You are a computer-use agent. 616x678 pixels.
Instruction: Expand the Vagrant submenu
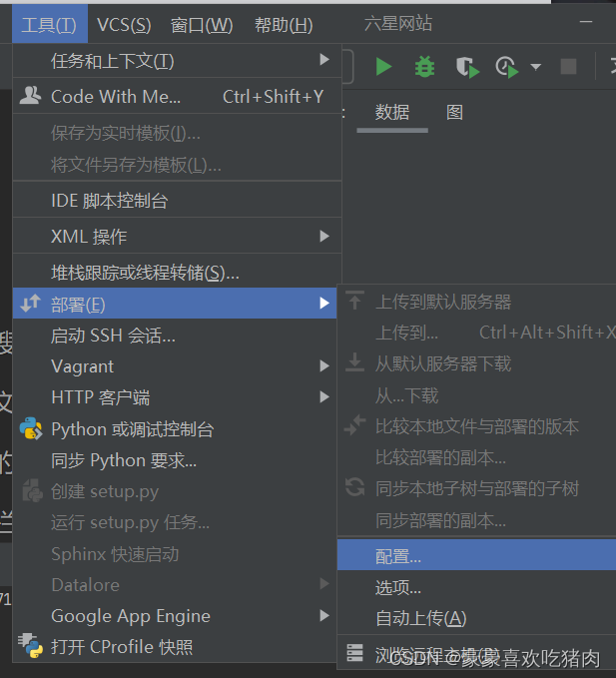click(175, 366)
